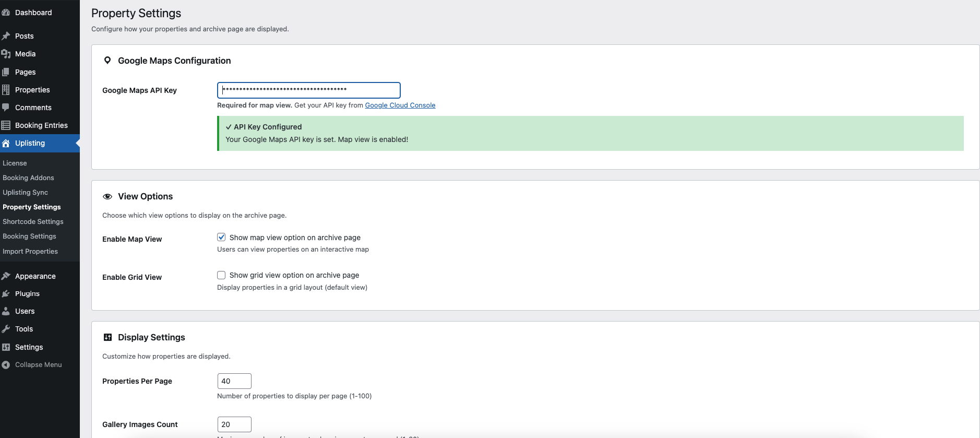Click the icon beside Display Settings heading
This screenshot has height=438, width=980.
(107, 337)
